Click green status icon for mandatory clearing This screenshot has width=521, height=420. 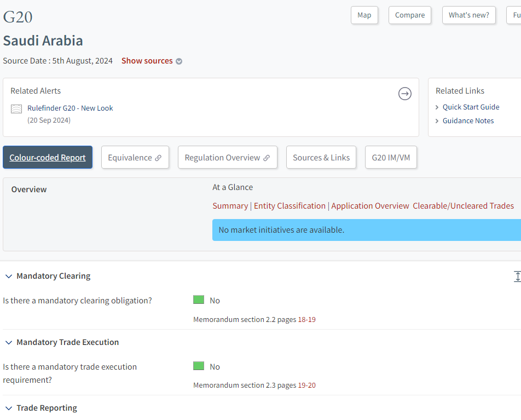(199, 300)
